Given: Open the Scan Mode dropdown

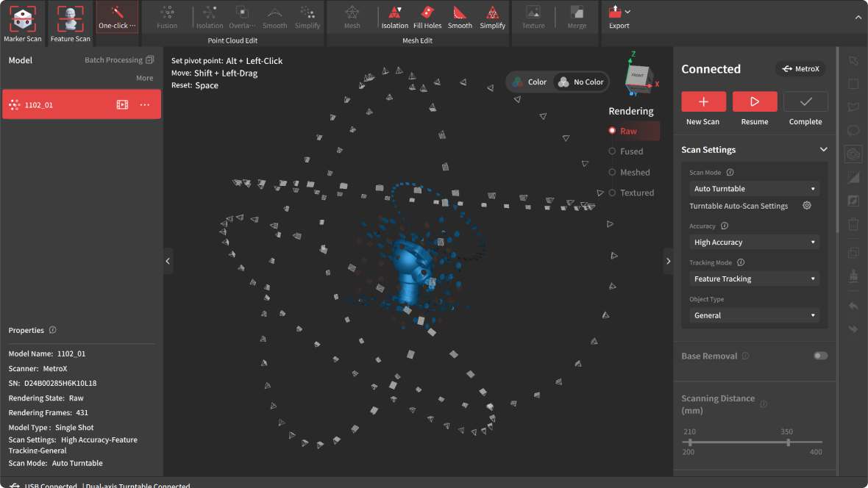Looking at the screenshot, I should coord(754,189).
